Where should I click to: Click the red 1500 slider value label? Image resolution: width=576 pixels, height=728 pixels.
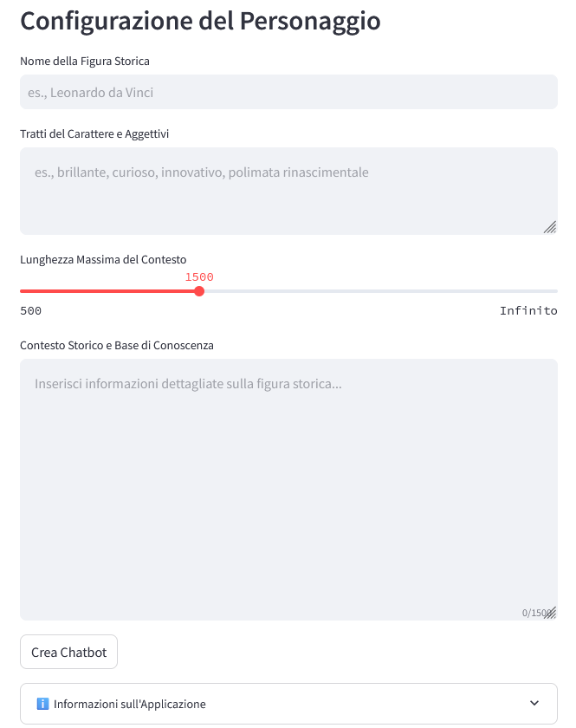(199, 277)
